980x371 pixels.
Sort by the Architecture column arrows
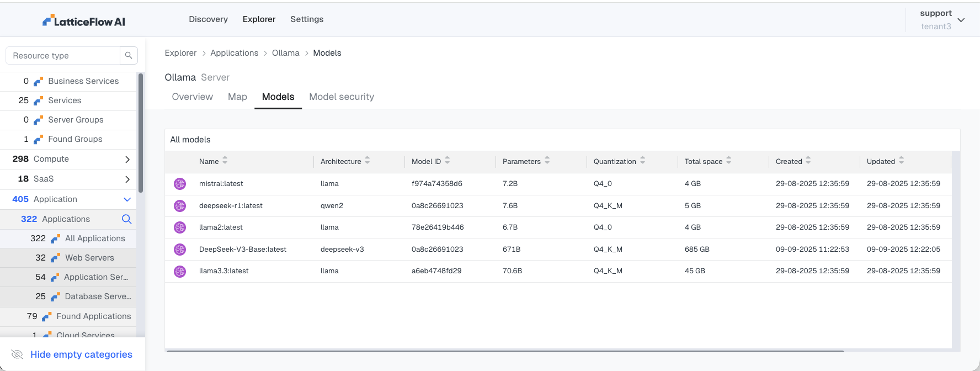click(x=367, y=161)
